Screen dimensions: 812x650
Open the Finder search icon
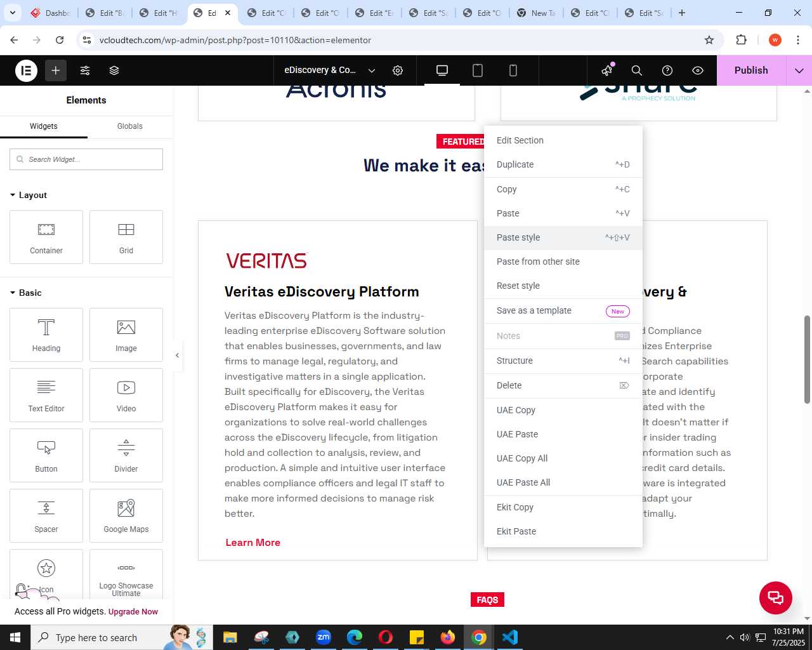click(637, 70)
